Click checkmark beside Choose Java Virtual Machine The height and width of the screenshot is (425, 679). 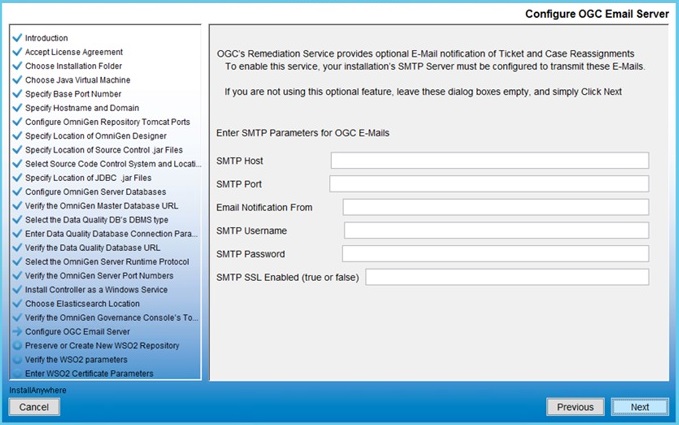(x=17, y=80)
